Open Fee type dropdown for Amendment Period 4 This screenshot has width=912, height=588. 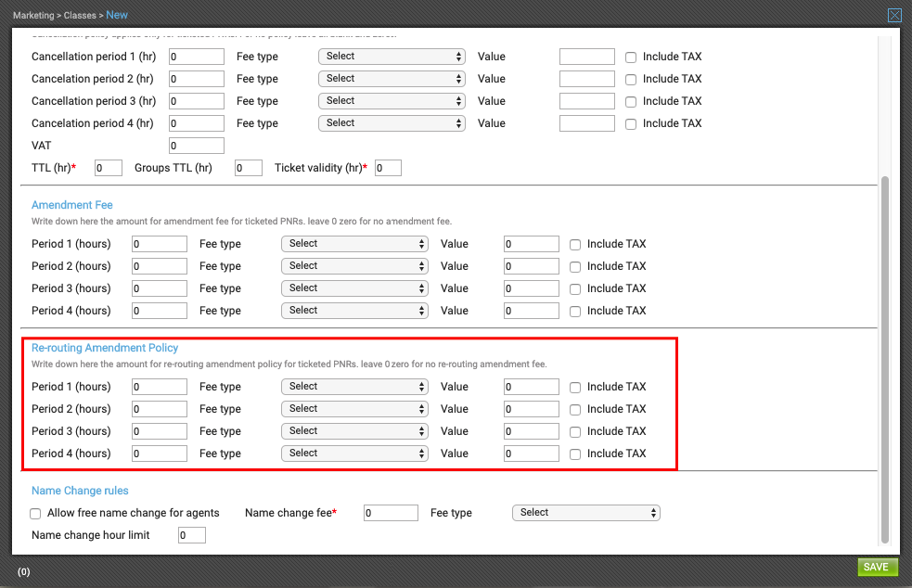354,311
